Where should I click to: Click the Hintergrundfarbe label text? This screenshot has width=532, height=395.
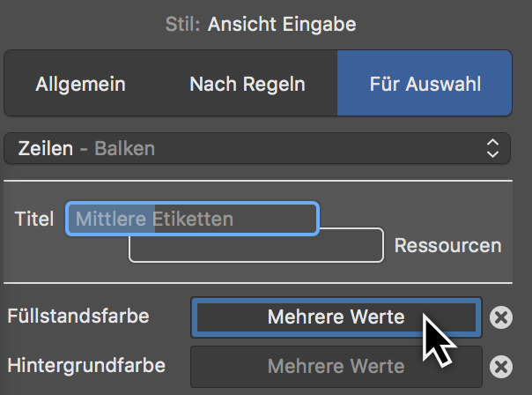point(86,365)
